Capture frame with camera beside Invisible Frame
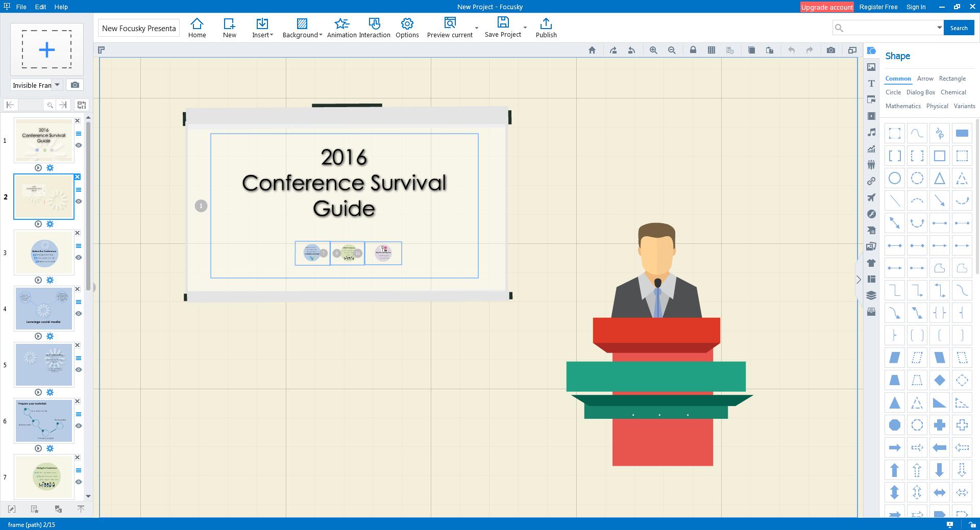This screenshot has width=980, height=530. 75,85
